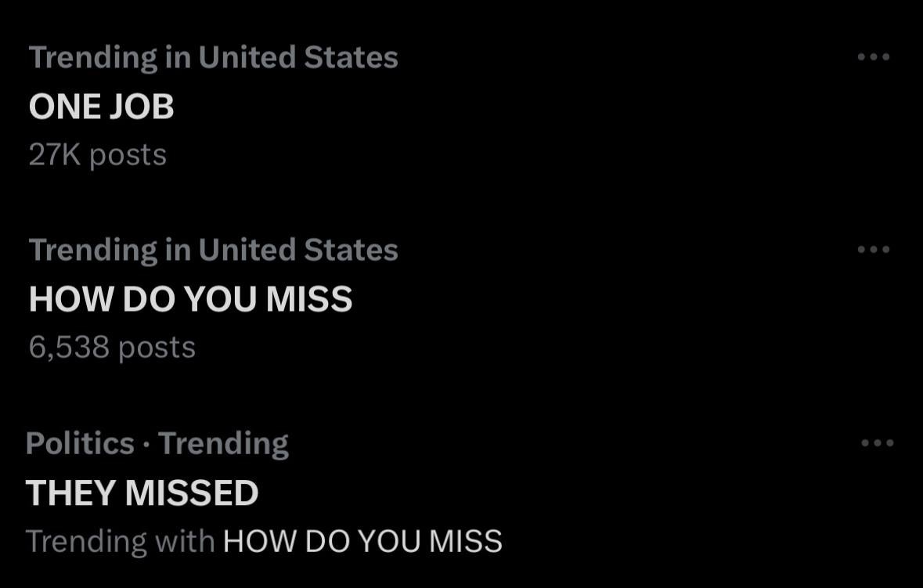The height and width of the screenshot is (588, 923).
Task: Click Trending in United States above HOW DO YOU MISS
Action: tap(213, 250)
